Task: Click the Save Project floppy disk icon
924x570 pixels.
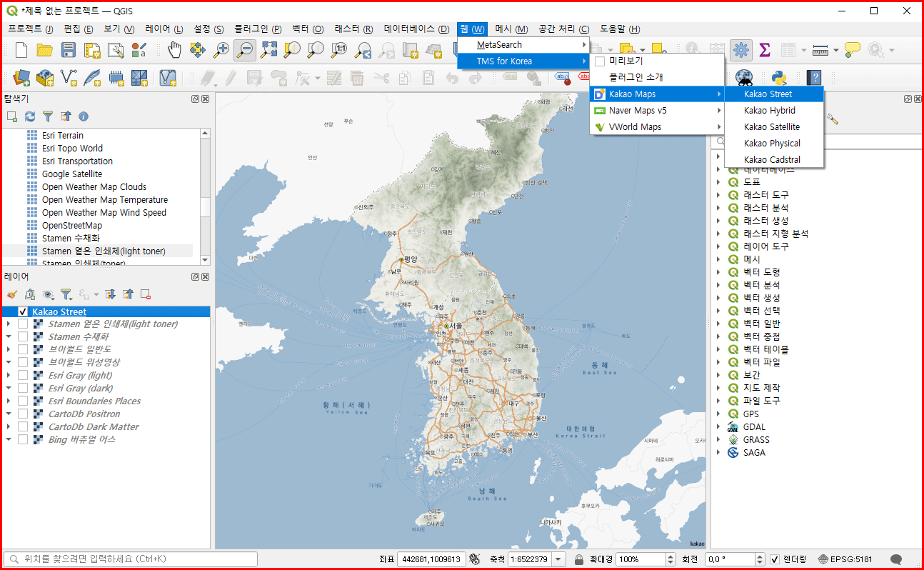Action: [69, 50]
